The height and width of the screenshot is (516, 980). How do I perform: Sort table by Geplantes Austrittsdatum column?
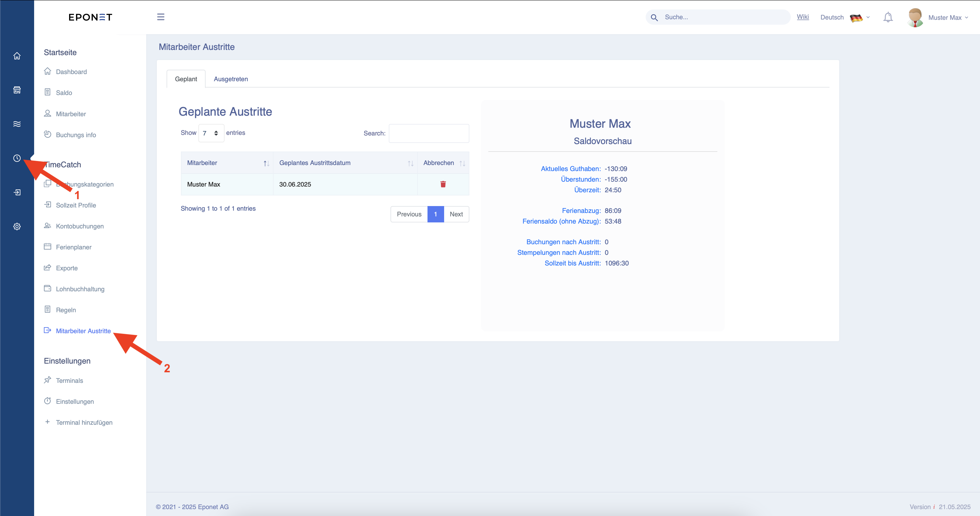[x=345, y=163]
